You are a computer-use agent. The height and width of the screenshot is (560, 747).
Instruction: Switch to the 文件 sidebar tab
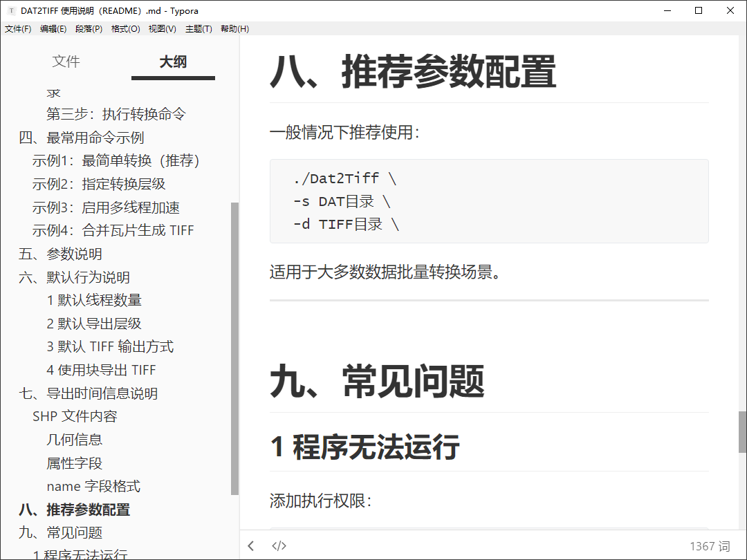[66, 62]
